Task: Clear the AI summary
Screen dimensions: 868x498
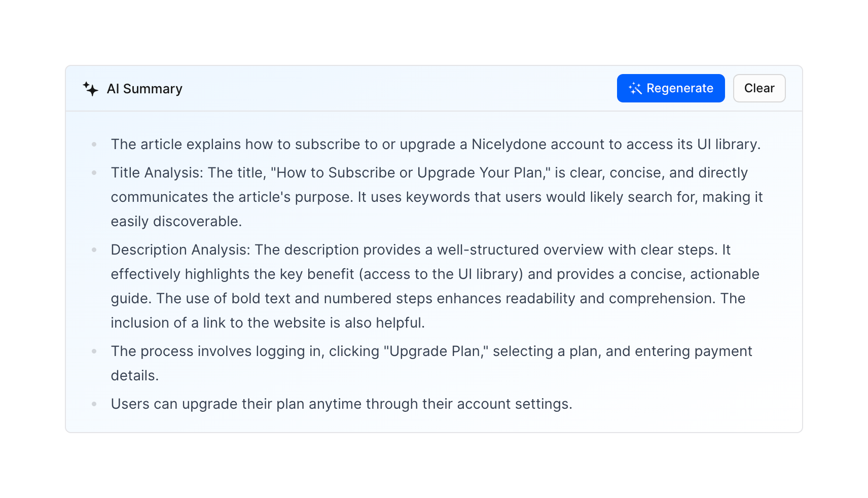Action: pyautogui.click(x=758, y=88)
